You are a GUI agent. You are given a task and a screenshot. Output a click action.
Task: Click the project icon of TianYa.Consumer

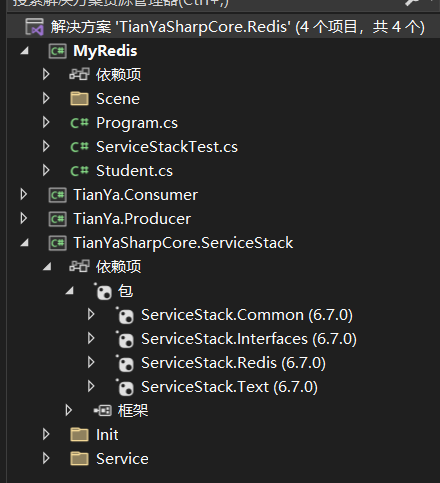(58, 195)
